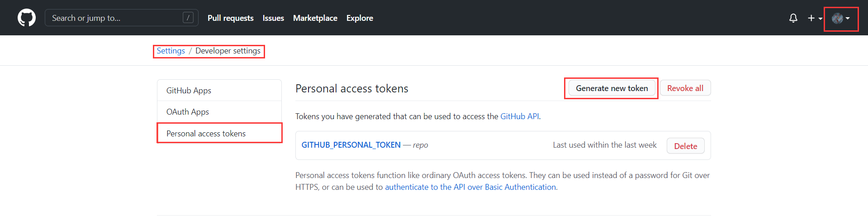
Task: Click the slash shortcut icon in search
Action: [x=188, y=18]
